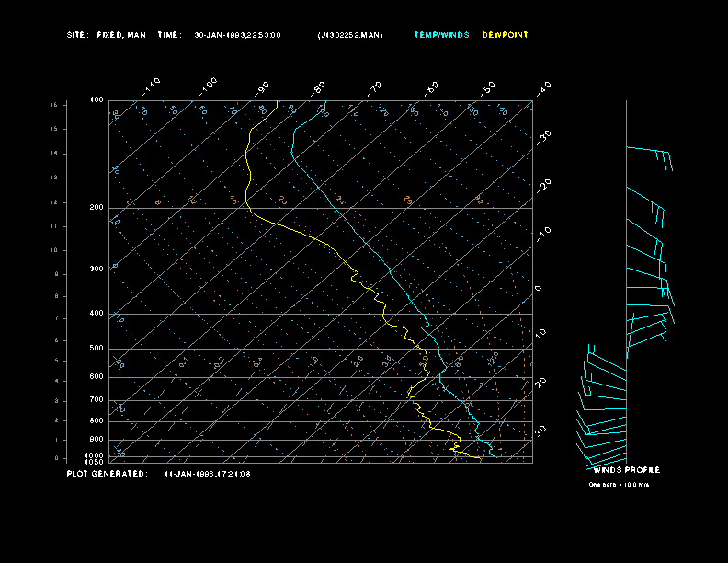Click the 15 km height scale value

click(54, 129)
